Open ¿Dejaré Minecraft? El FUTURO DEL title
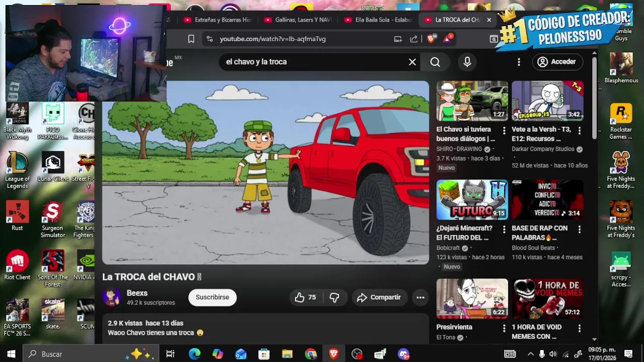 (464, 233)
